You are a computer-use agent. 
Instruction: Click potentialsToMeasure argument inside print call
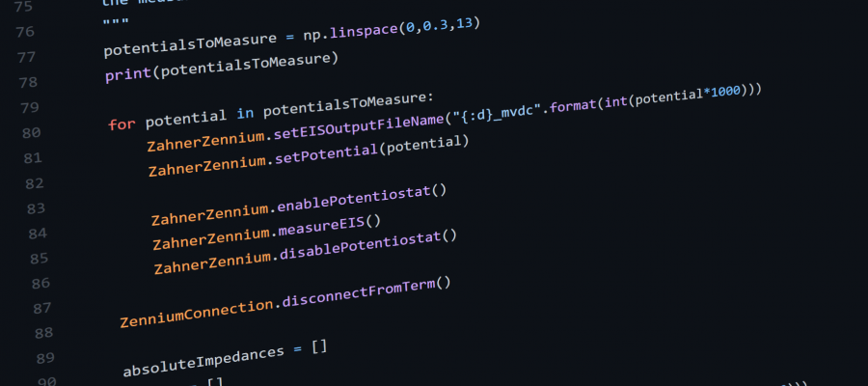tap(244, 66)
